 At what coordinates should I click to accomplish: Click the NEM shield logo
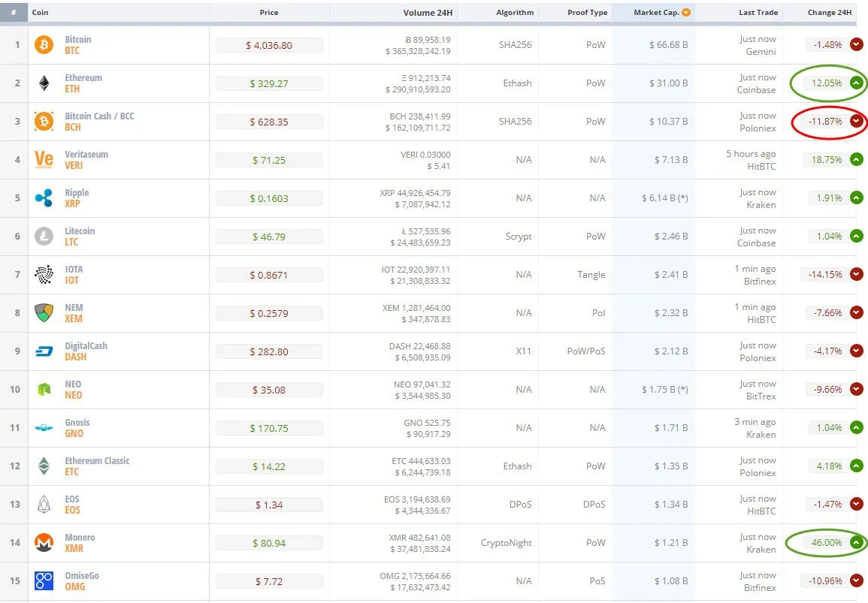[x=44, y=312]
